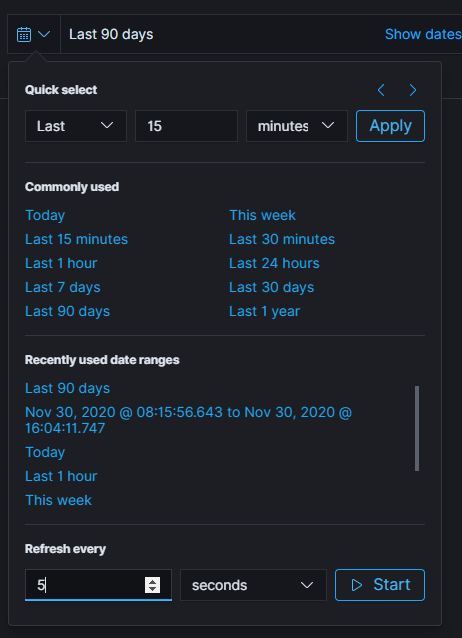Select Last 30 days range
Viewport: 462px width, 638px height.
coord(272,287)
